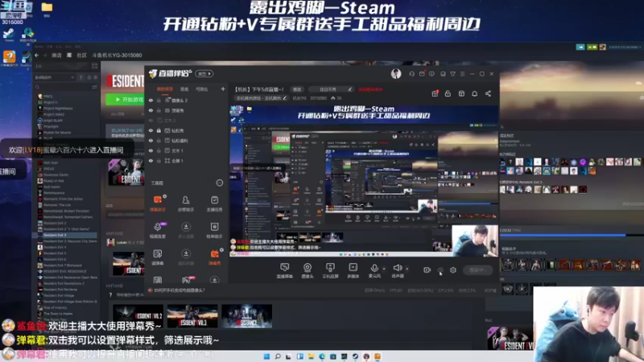The width and height of the screenshot is (644, 362).
Task: Open the hamburger menu in streaming app title bar
Action: click(462, 74)
